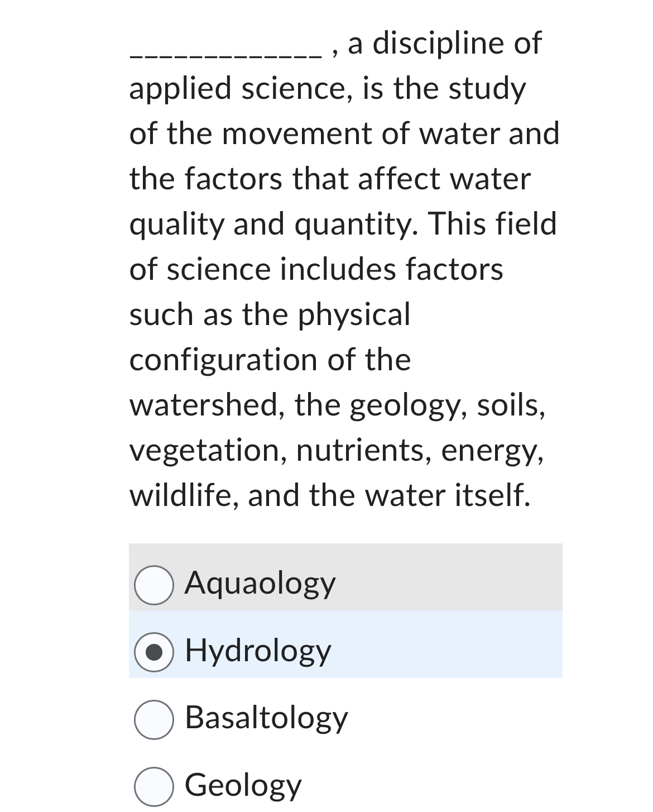This screenshot has width=653, height=812.
Task: Choose the Basaltology radio button
Action: (153, 719)
